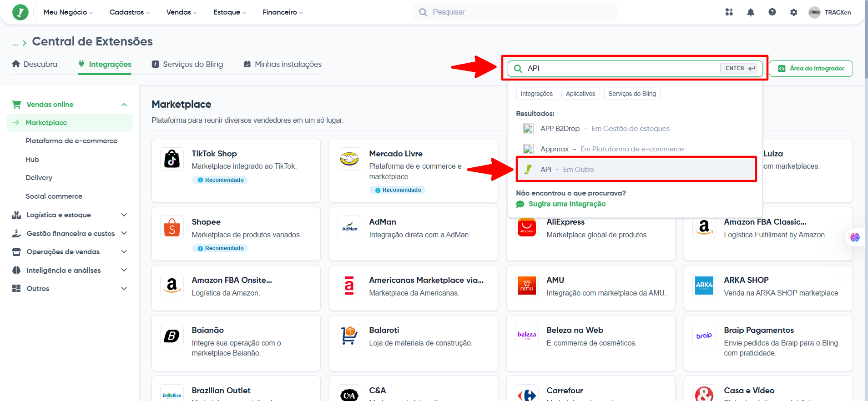Open the Financeiro menu
Screen dimensions: 868x401
tap(283, 12)
